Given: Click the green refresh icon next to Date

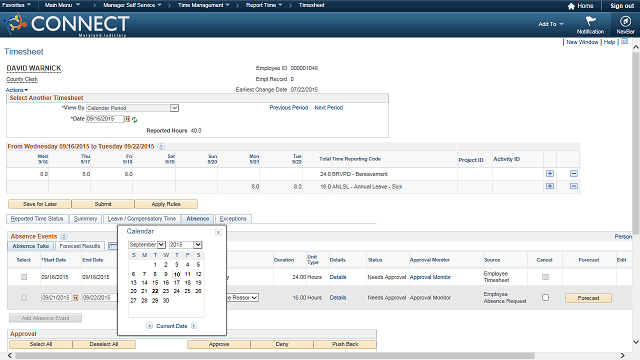Looking at the screenshot, I should 134,120.
